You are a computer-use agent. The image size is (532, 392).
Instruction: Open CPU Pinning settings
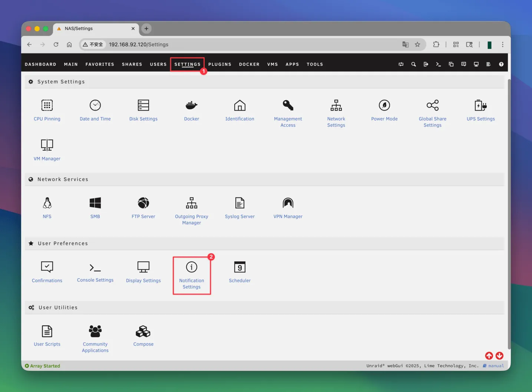point(47,110)
